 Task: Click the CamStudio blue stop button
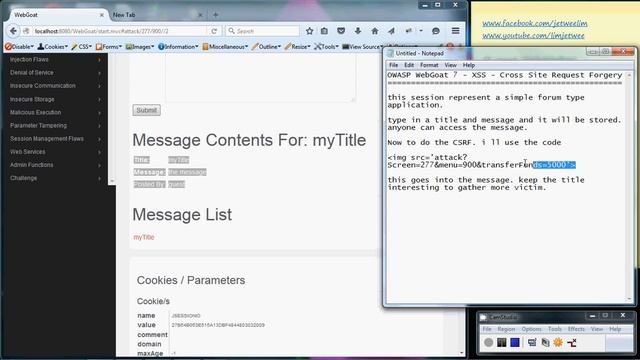point(515,342)
